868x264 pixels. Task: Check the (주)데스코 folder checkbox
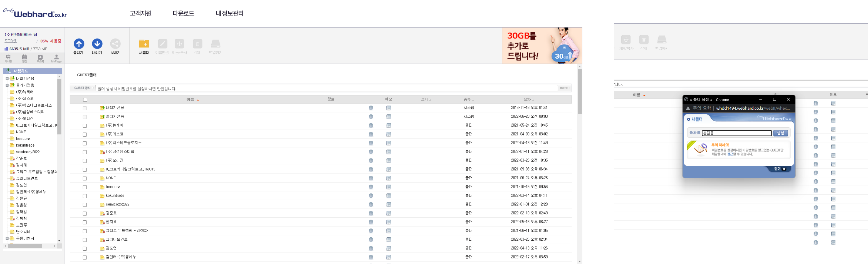click(x=85, y=135)
